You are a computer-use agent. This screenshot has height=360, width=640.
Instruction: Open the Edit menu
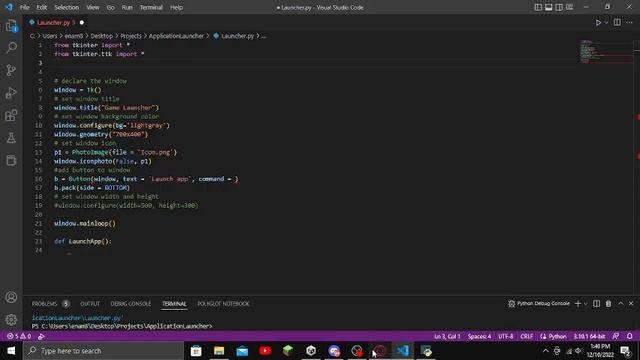(x=42, y=7)
